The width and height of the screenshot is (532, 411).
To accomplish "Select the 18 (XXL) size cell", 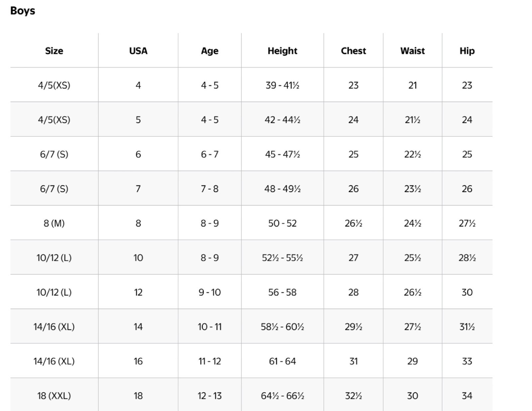I will (54, 396).
